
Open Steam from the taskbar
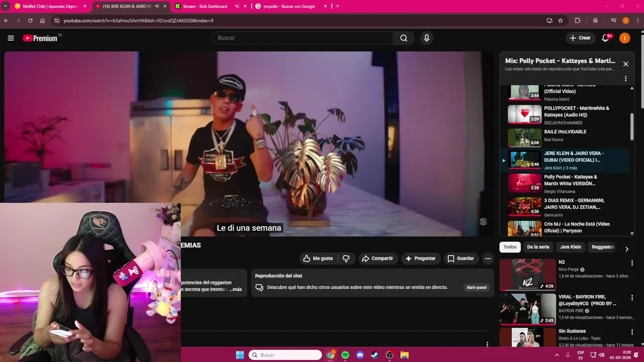click(x=374, y=355)
